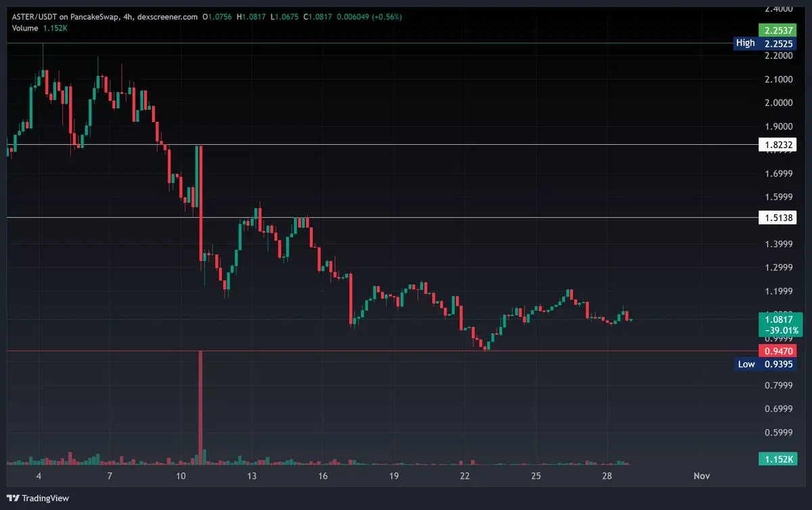Click the 1.3999 price axis tick
The width and height of the screenshot is (812, 510).
point(778,244)
